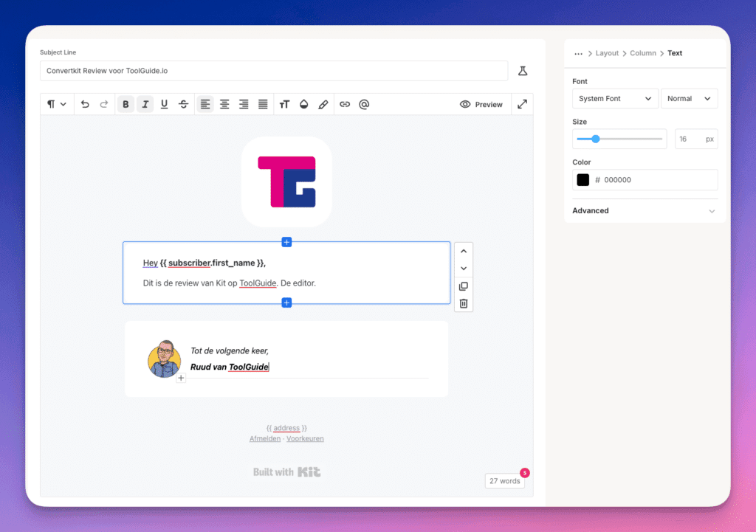Click the 27 words counter
The height and width of the screenshot is (532, 756).
click(504, 481)
